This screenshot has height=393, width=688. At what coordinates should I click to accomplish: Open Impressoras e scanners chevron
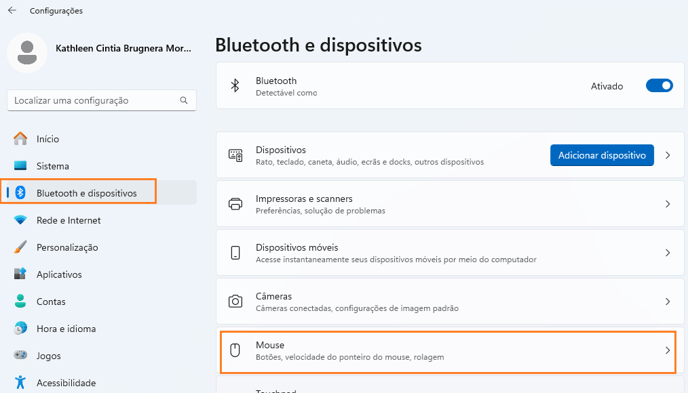[668, 204]
